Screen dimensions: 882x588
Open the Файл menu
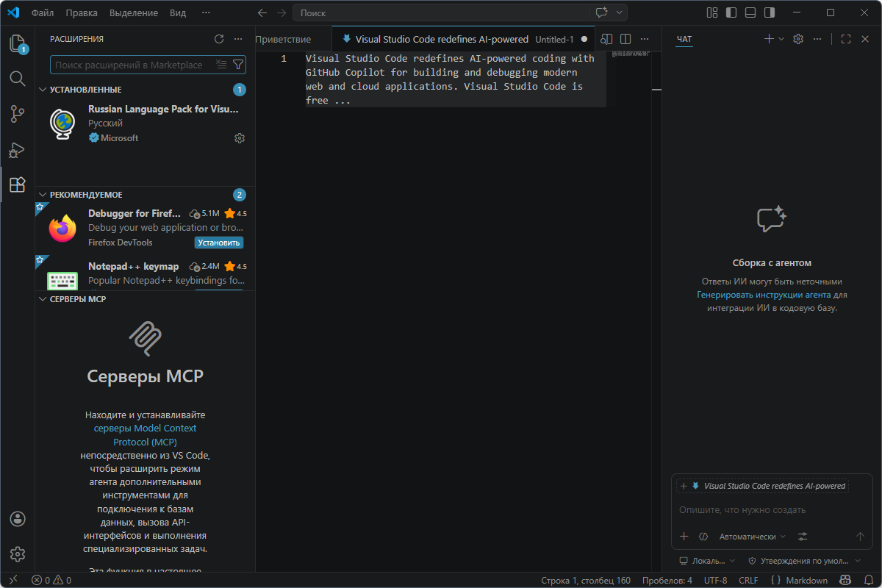[x=43, y=12]
